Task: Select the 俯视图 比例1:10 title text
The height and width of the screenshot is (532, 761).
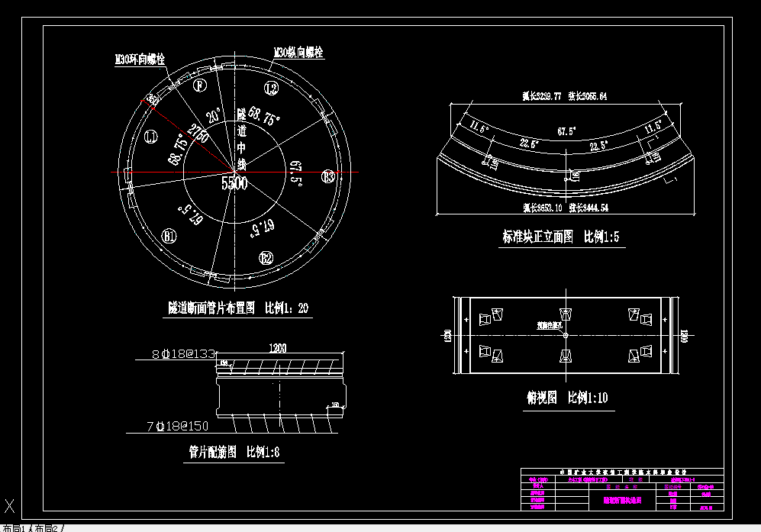Action: click(x=567, y=398)
